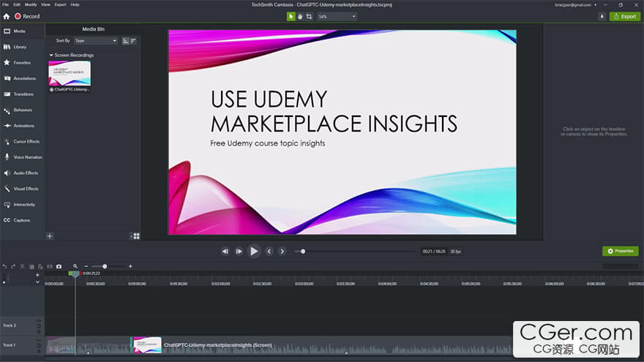Switch the media bin view layout
The image size is (644, 362).
point(135,236)
